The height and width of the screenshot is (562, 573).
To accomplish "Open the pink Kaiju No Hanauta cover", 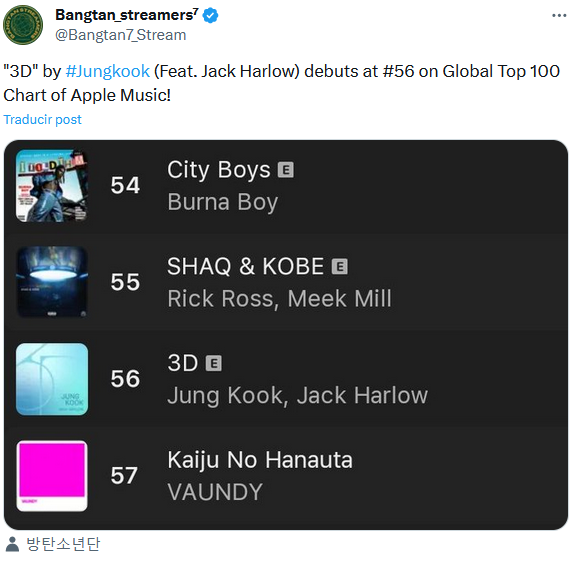I will tap(52, 476).
